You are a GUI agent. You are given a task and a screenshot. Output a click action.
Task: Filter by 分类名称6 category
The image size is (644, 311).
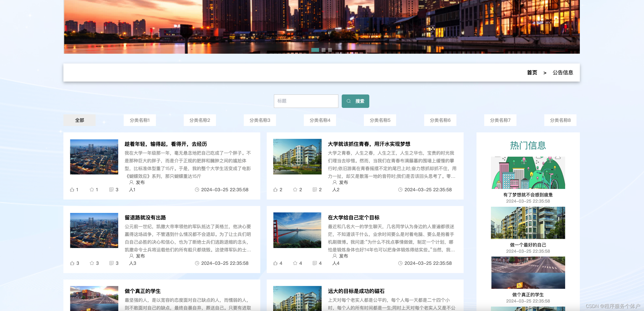[440, 120]
